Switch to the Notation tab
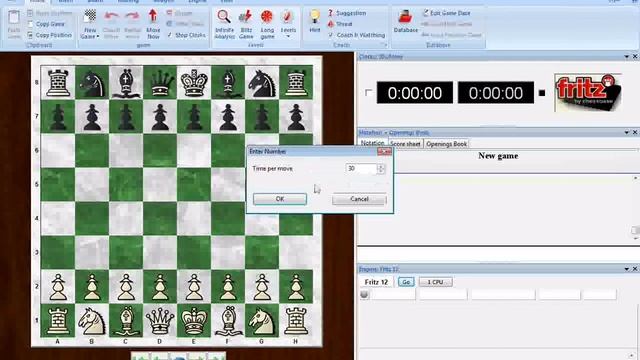The height and width of the screenshot is (360, 640). (x=372, y=144)
